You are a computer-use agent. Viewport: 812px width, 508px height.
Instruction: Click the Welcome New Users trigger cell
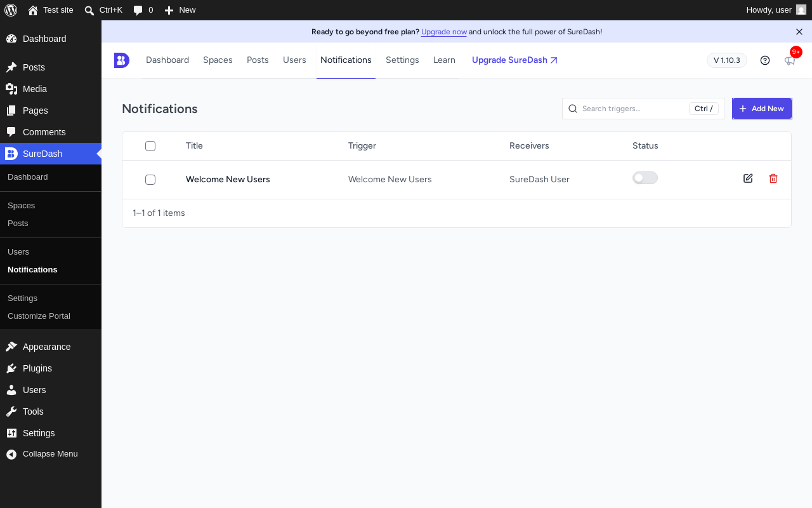point(390,180)
